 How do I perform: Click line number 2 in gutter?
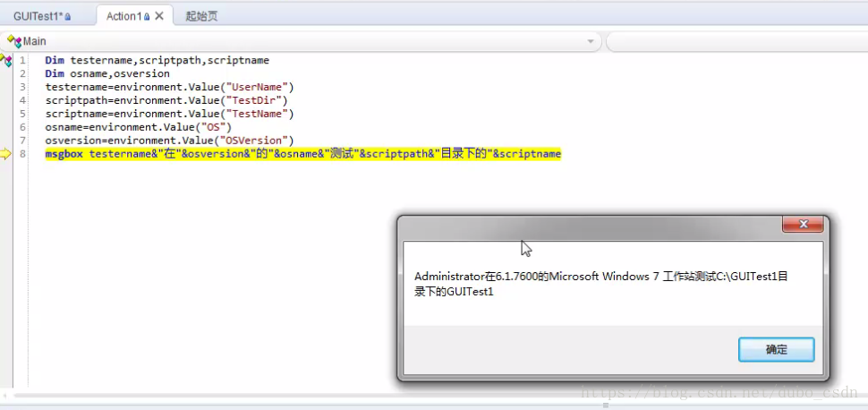point(22,73)
